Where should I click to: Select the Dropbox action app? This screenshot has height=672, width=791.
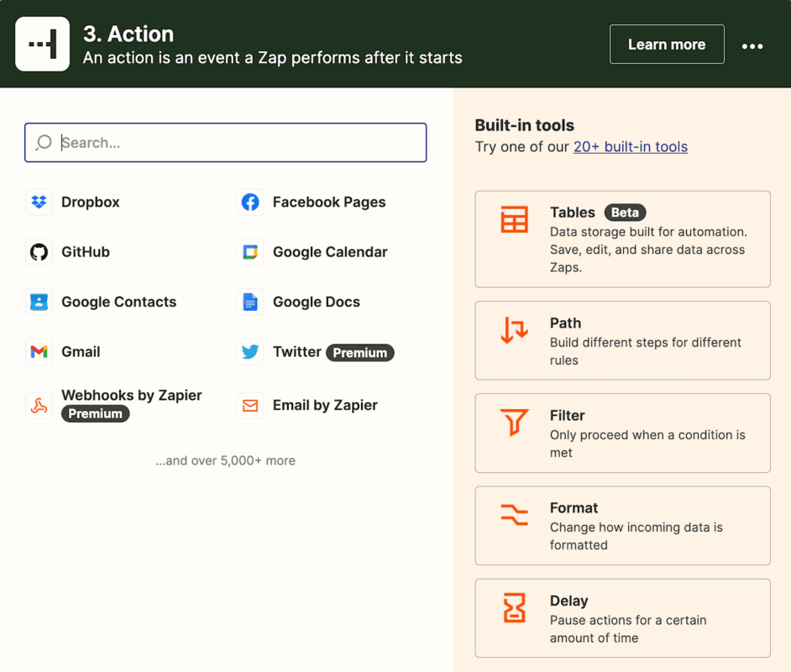90,202
